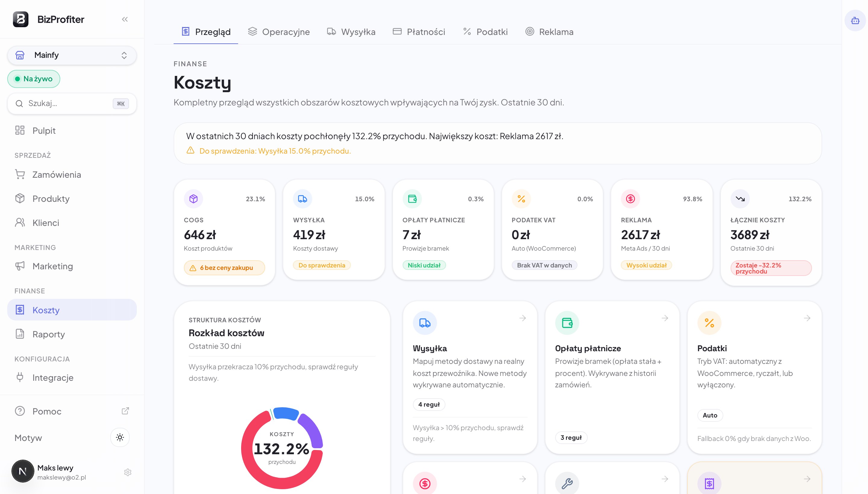Select Koszty in the Finanse section

click(x=72, y=310)
